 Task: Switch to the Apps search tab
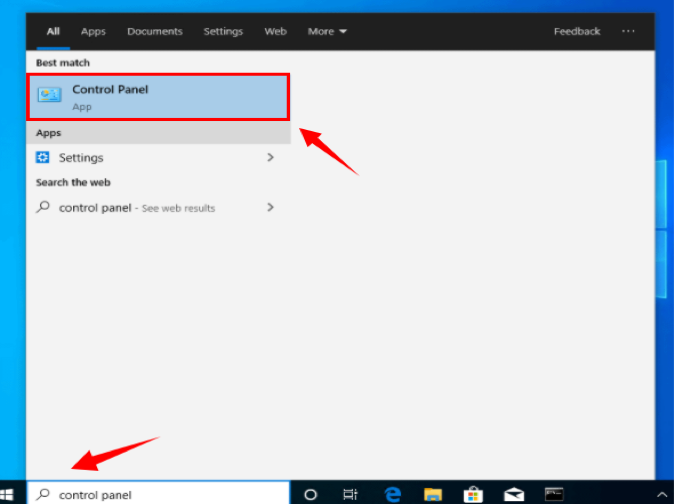click(x=93, y=31)
